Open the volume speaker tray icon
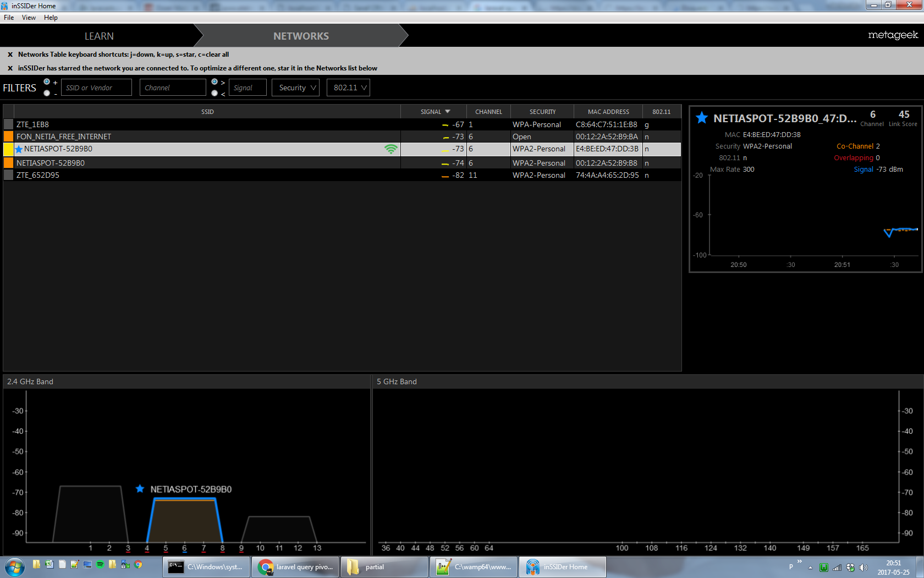 click(864, 568)
